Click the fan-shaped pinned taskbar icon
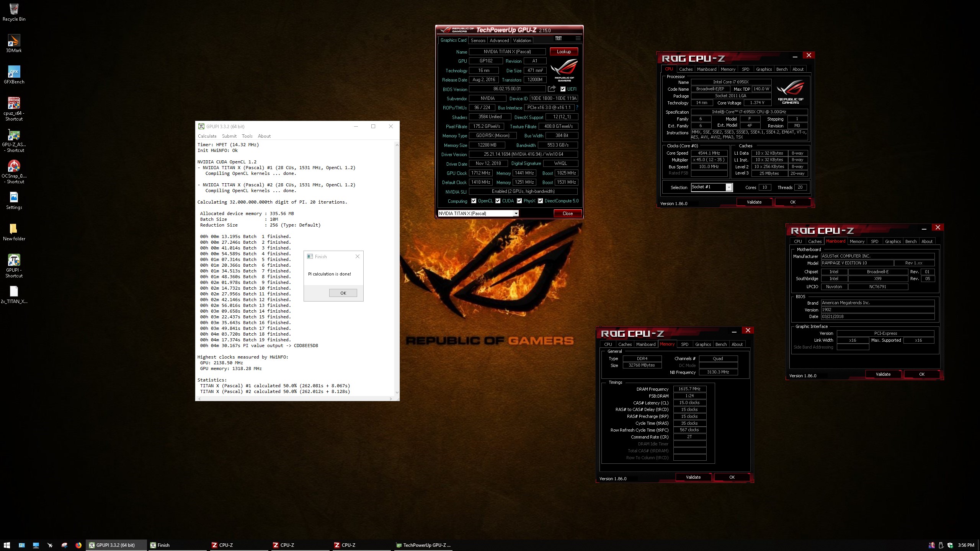 (x=64, y=545)
